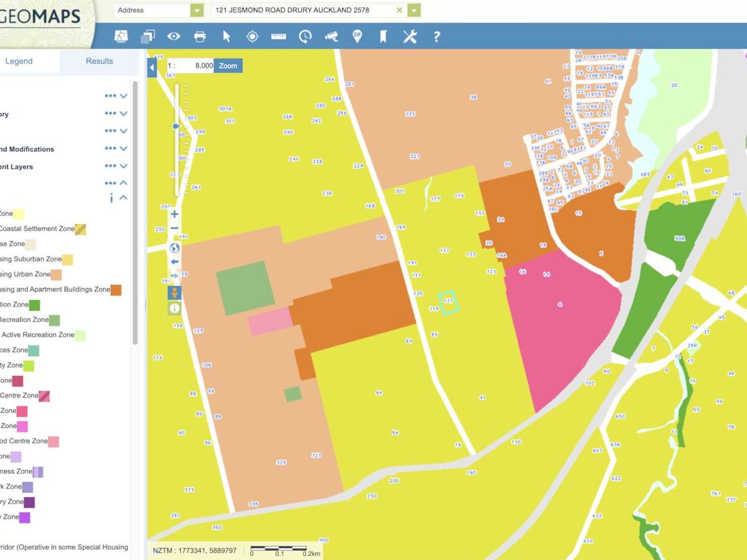Open the bookmark tool in toolbar
Image resolution: width=747 pixels, height=560 pixels.
383,37
